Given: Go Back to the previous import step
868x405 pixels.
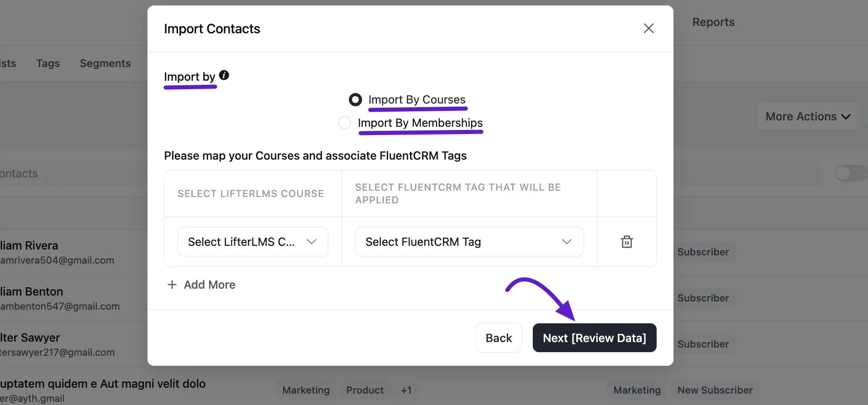Looking at the screenshot, I should coord(499,338).
